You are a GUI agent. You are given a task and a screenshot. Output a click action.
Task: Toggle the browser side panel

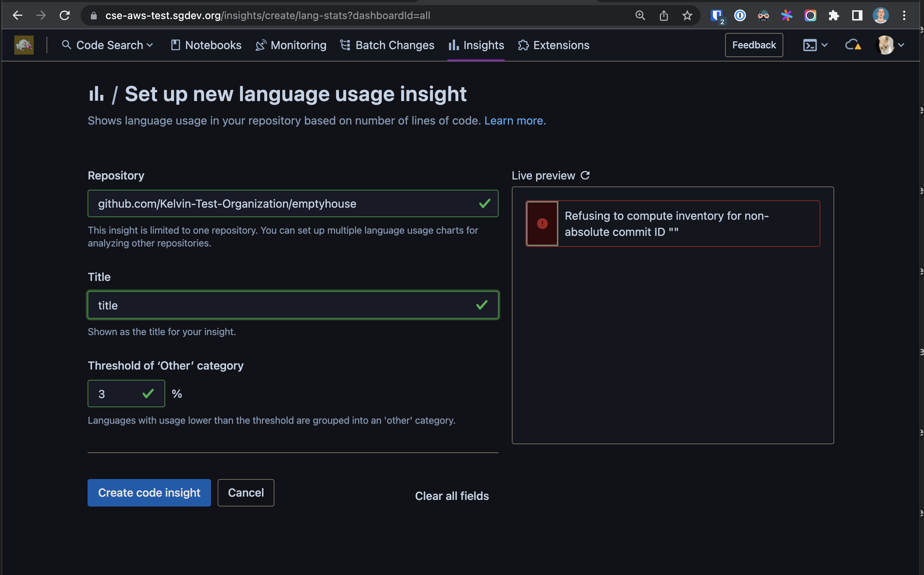tap(857, 16)
